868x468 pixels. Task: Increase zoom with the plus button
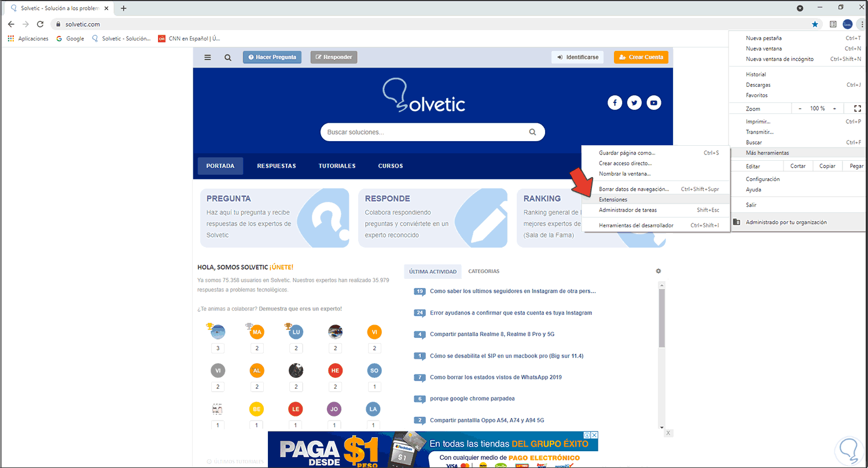coord(834,108)
